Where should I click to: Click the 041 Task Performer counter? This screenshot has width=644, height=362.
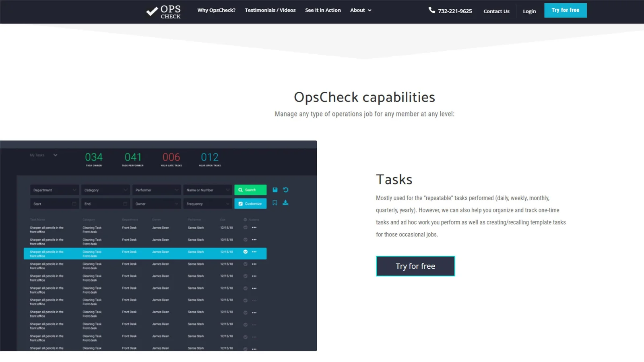[133, 159]
